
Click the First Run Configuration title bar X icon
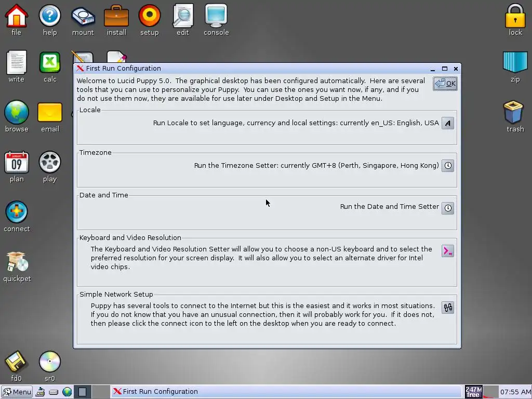[x=80, y=68]
